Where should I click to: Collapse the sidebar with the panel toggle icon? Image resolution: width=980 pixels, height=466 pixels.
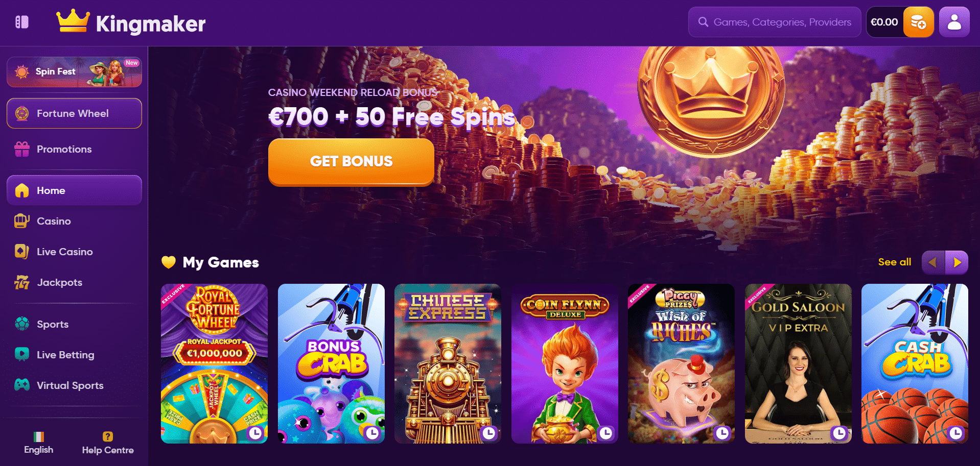point(22,22)
